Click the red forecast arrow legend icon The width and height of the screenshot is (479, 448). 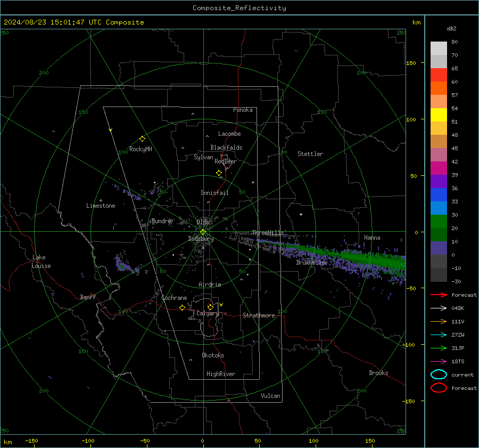[x=439, y=295]
